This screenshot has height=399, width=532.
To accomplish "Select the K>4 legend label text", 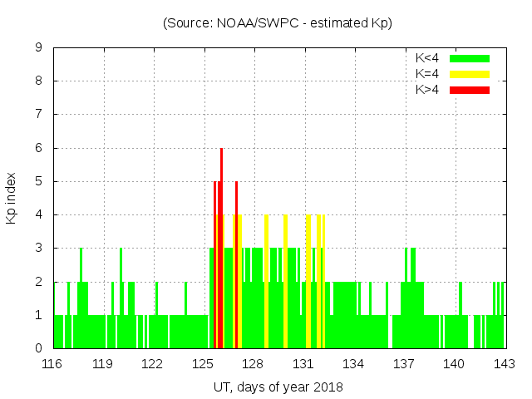I will click(427, 89).
